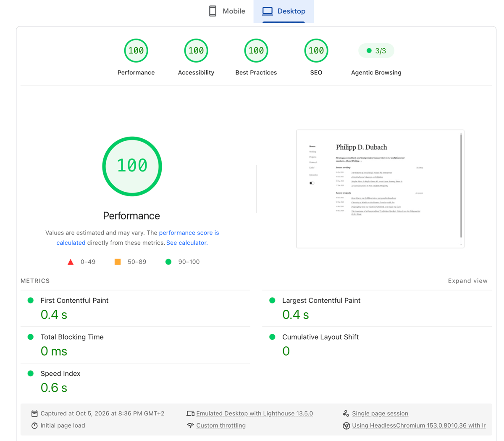Open Emulated Desktop with Lighthouse 13.5.0
The image size is (504, 441).
[255, 414]
